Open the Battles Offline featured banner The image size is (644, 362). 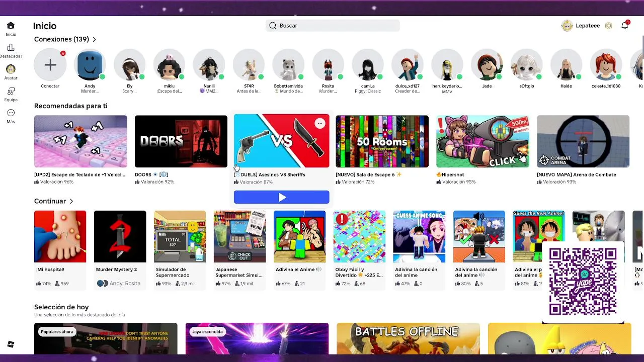coord(408,338)
